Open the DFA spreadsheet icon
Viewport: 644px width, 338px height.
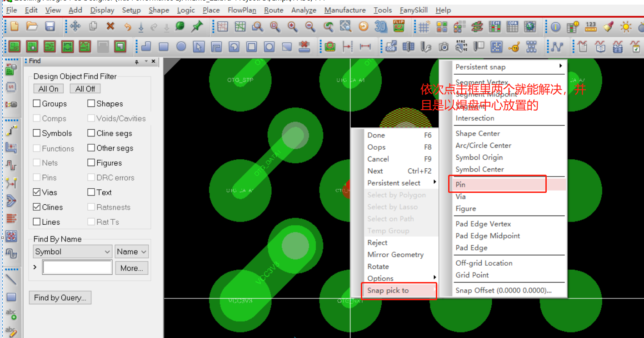click(512, 27)
